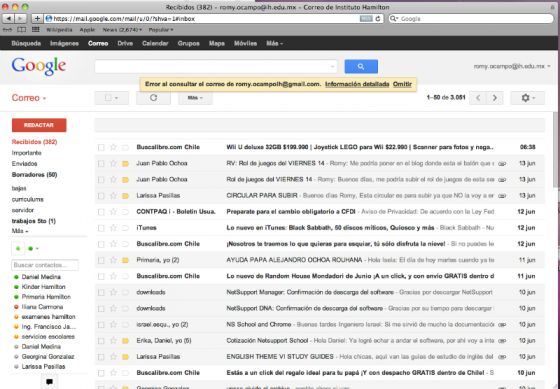This screenshot has width=560, height=389.
Task: Open Grupos in the Google bar
Action: click(x=189, y=44)
